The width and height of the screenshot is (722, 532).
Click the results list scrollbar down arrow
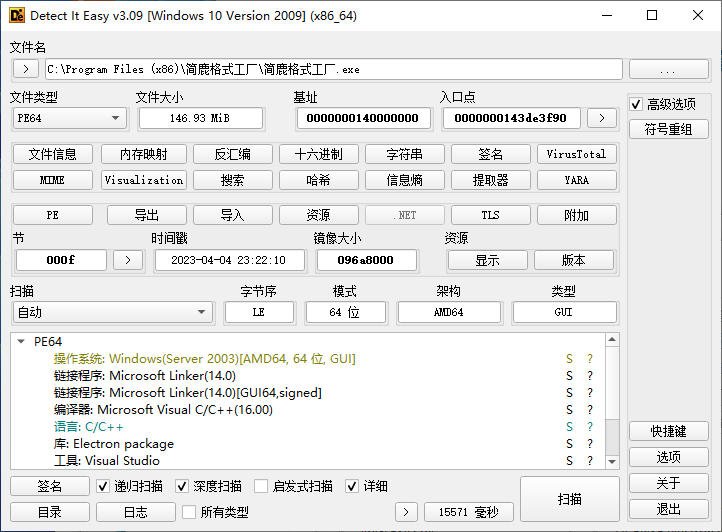pyautogui.click(x=612, y=461)
